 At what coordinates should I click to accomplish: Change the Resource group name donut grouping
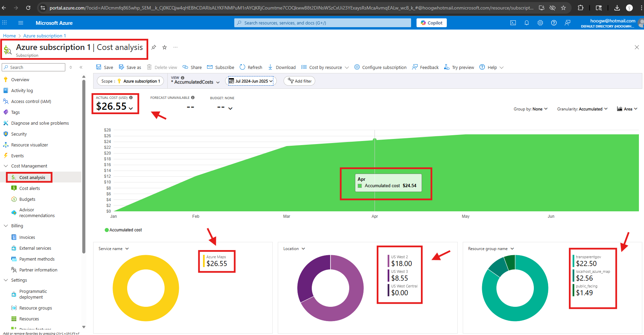tap(491, 249)
